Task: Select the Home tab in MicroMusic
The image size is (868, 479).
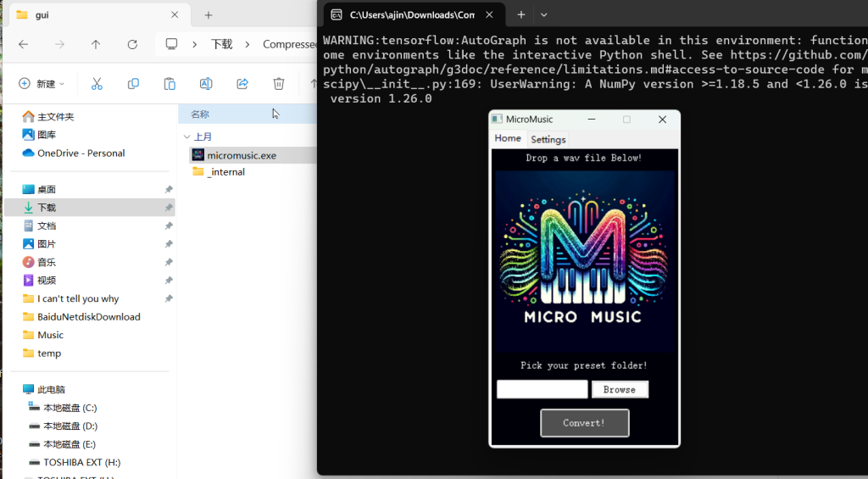Action: (508, 138)
